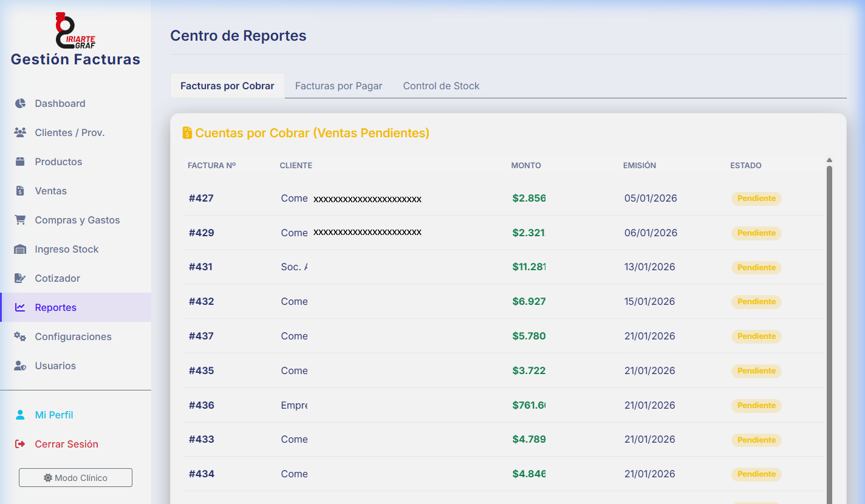Select invoice number #432

pyautogui.click(x=201, y=301)
